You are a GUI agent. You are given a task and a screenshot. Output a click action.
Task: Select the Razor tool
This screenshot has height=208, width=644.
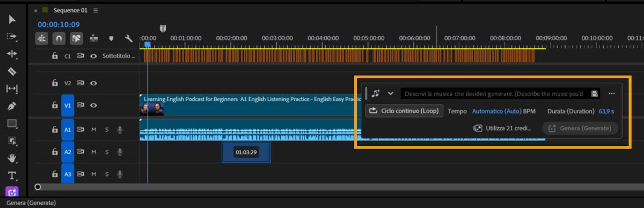tap(12, 71)
